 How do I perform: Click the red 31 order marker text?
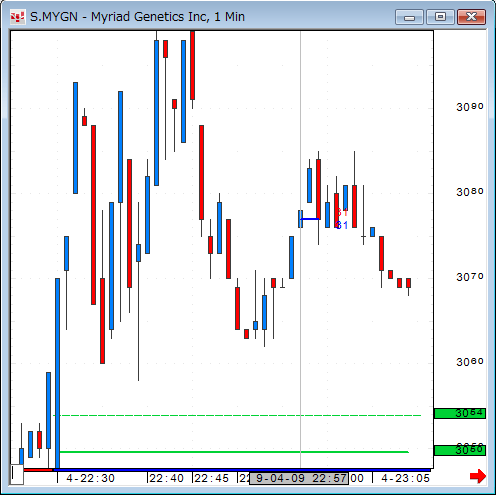point(342,212)
